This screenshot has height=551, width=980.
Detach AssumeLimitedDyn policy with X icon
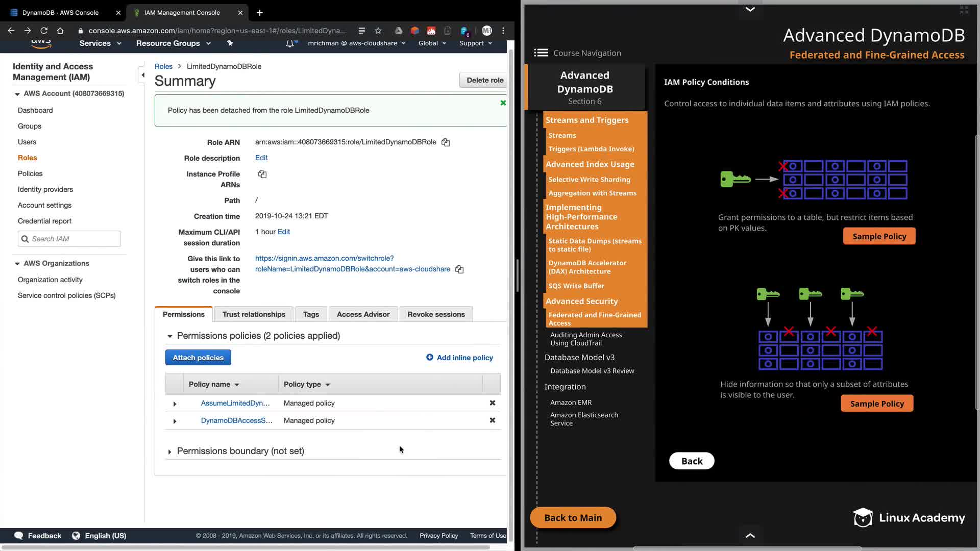tap(492, 403)
